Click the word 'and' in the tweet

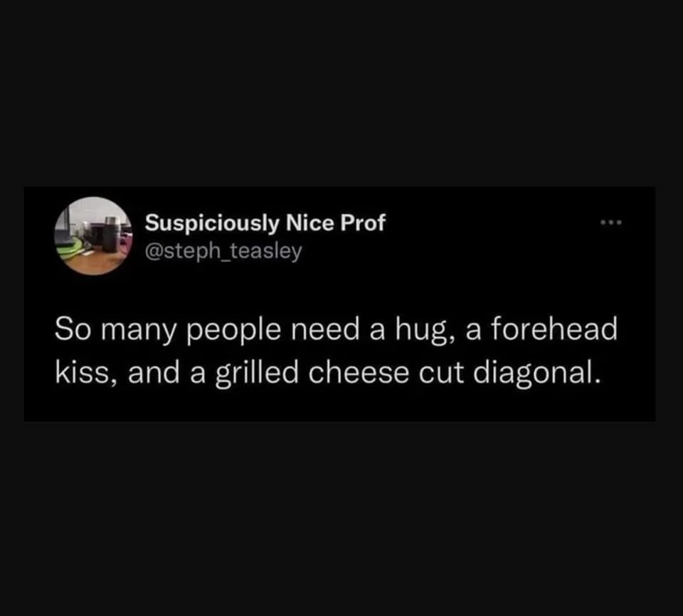(154, 373)
